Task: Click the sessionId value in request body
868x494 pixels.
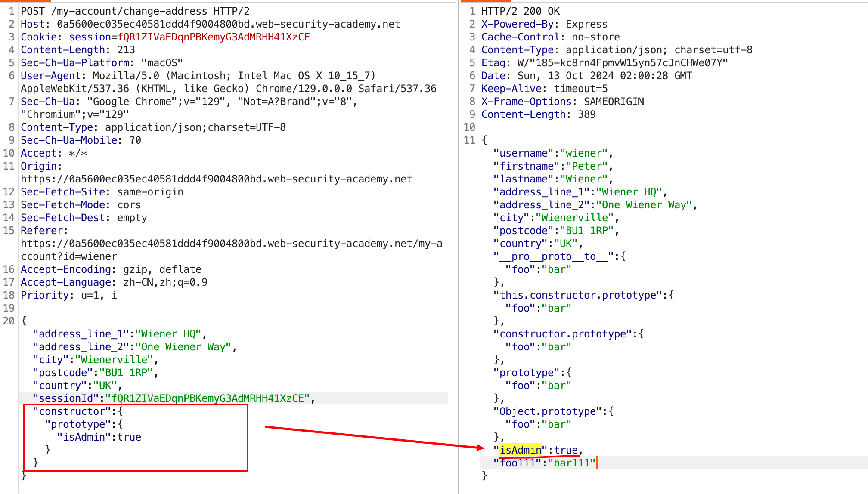Action: click(x=207, y=398)
